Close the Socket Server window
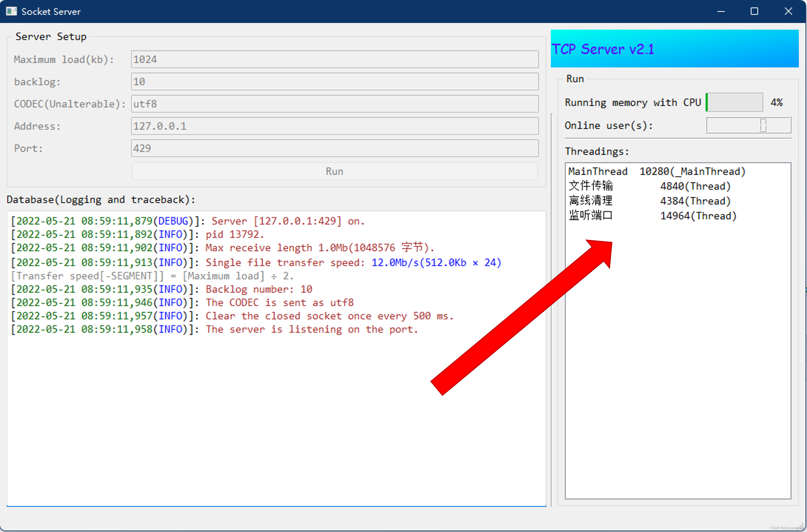The width and height of the screenshot is (807, 532). tap(788, 12)
